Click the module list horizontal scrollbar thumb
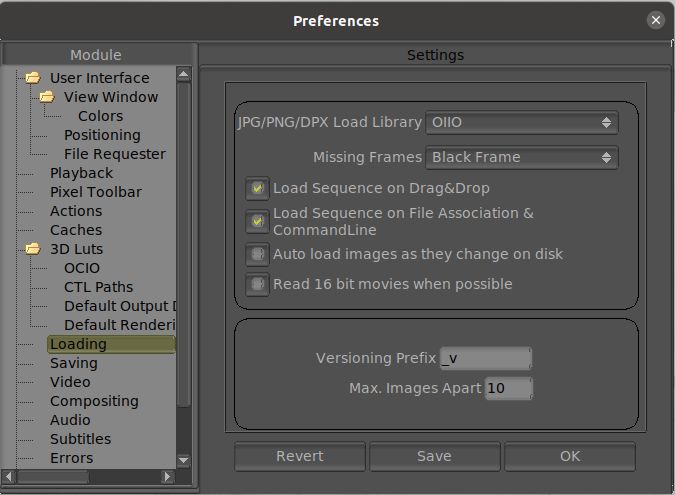Screen dimensions: 675x495 (x=53, y=476)
